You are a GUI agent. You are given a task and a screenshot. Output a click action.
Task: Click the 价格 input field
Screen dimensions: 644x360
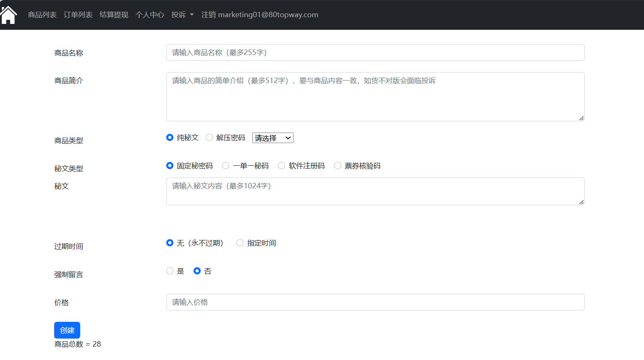[375, 302]
